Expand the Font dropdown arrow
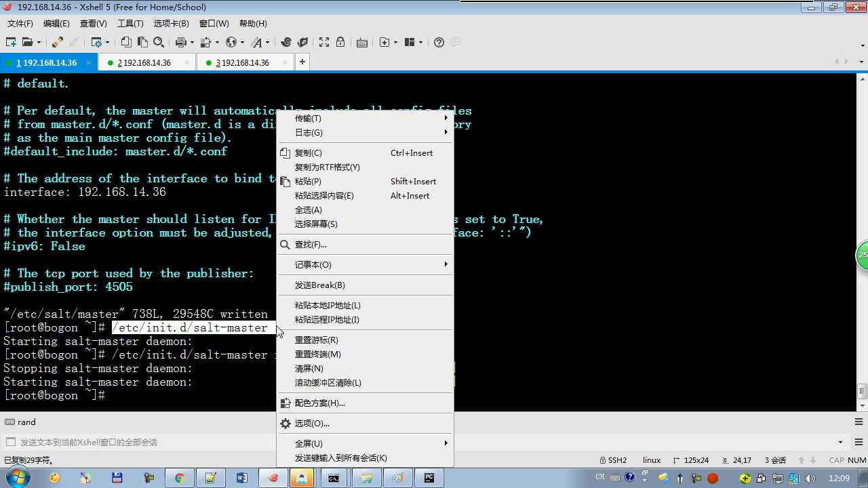The width and height of the screenshot is (868, 488). 268,42
